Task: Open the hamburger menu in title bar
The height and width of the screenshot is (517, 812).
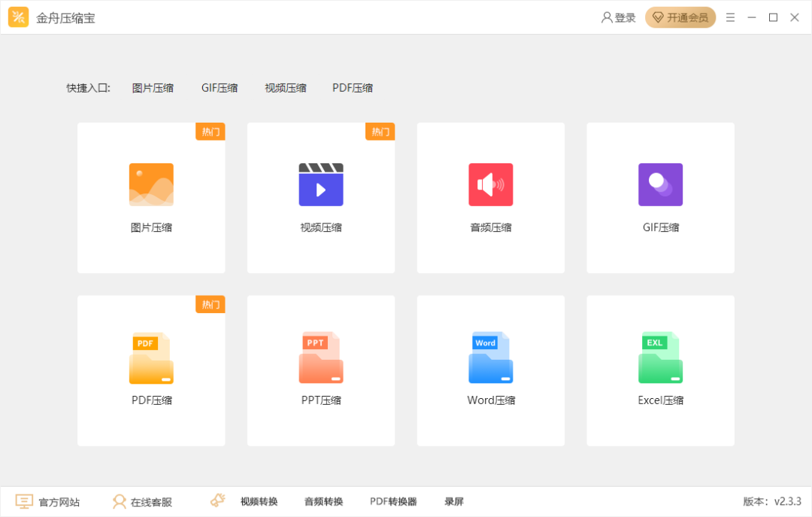Action: 730,17
